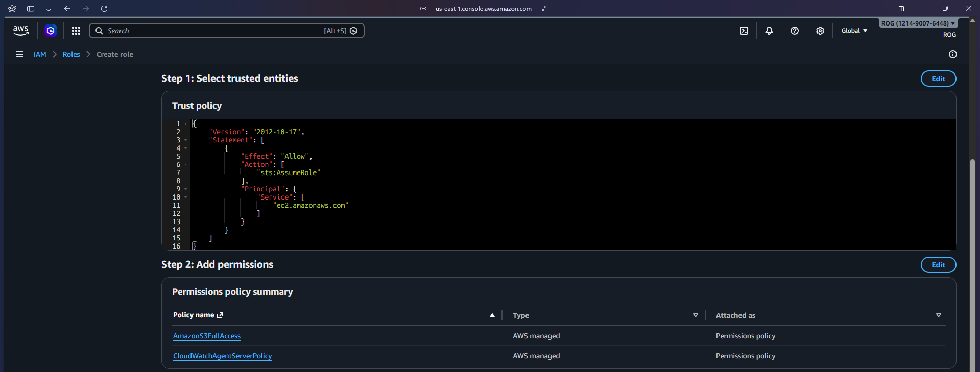Image resolution: width=980 pixels, height=372 pixels.
Task: Open the side navigation hamburger menu
Action: coord(20,54)
